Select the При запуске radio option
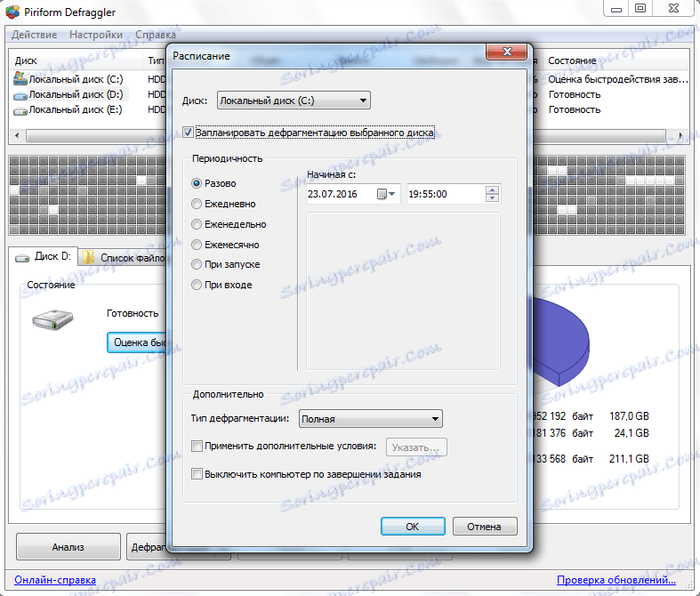 click(x=197, y=264)
